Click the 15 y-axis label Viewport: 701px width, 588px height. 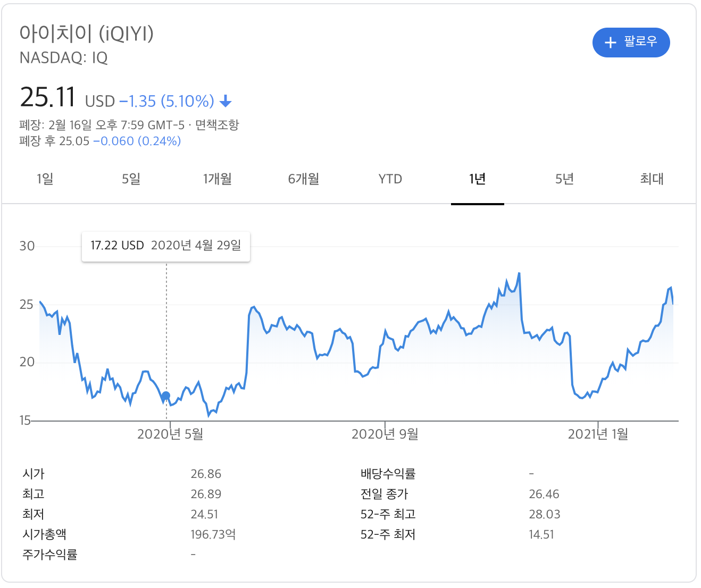pyautogui.click(x=25, y=421)
